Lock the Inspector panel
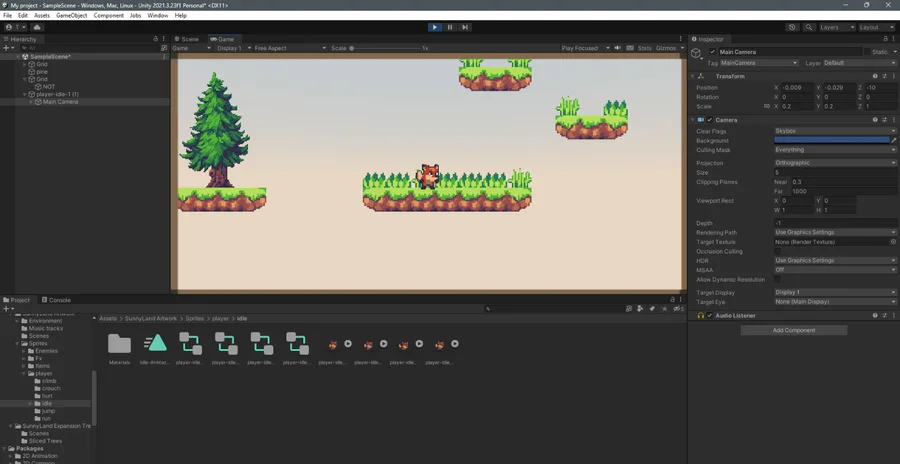 (x=885, y=39)
